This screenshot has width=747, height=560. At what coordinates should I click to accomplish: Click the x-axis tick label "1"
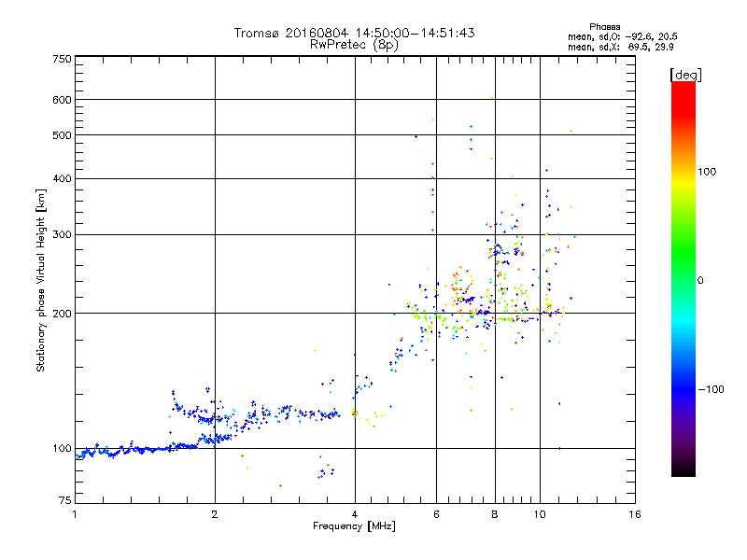[x=75, y=514]
